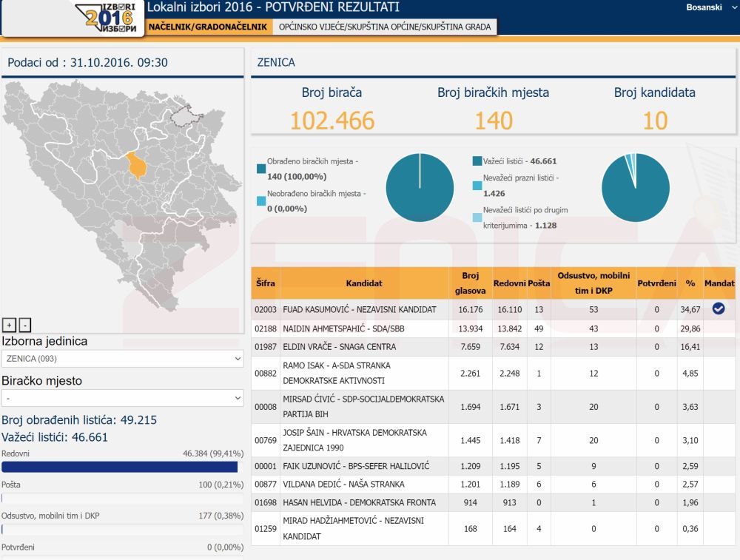Select Naidin Ahmetspahić SDA/SBB table row
This screenshot has width=740, height=560.
tap(364, 328)
